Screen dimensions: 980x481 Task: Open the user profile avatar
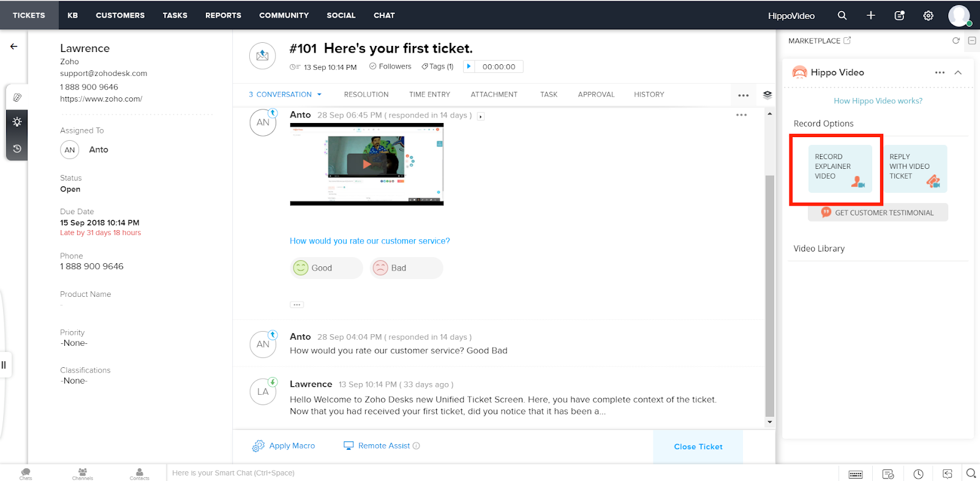coord(959,15)
